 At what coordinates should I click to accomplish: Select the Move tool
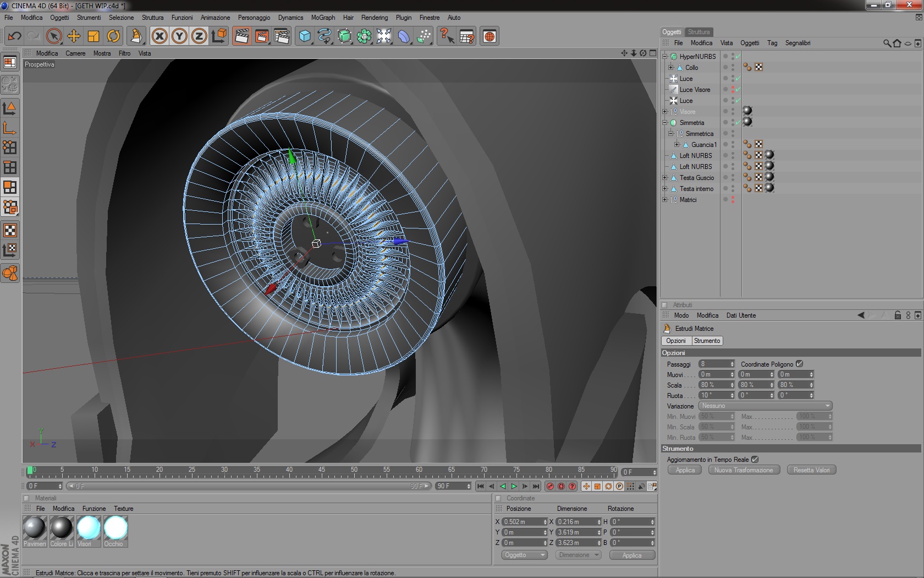[73, 36]
